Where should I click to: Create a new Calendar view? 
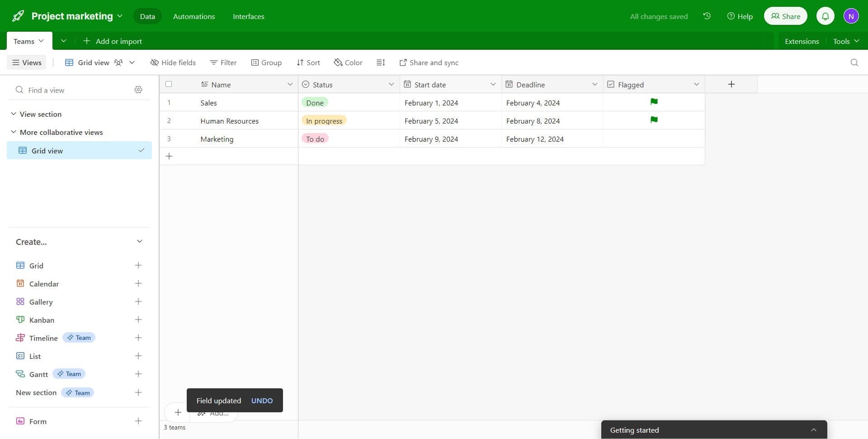(x=138, y=284)
